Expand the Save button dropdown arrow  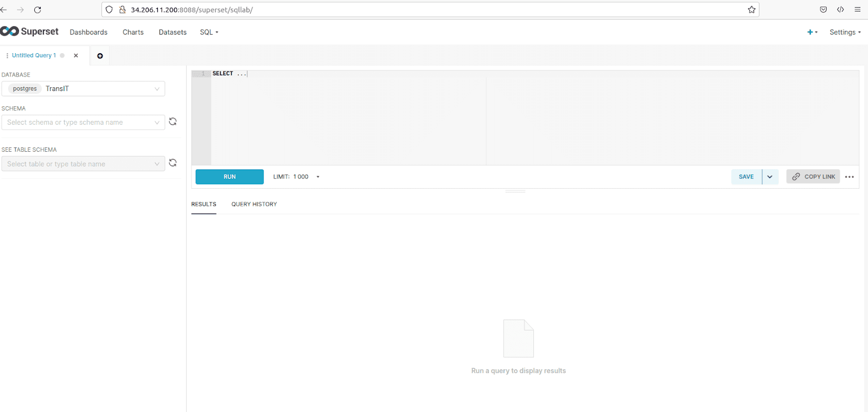click(x=770, y=177)
